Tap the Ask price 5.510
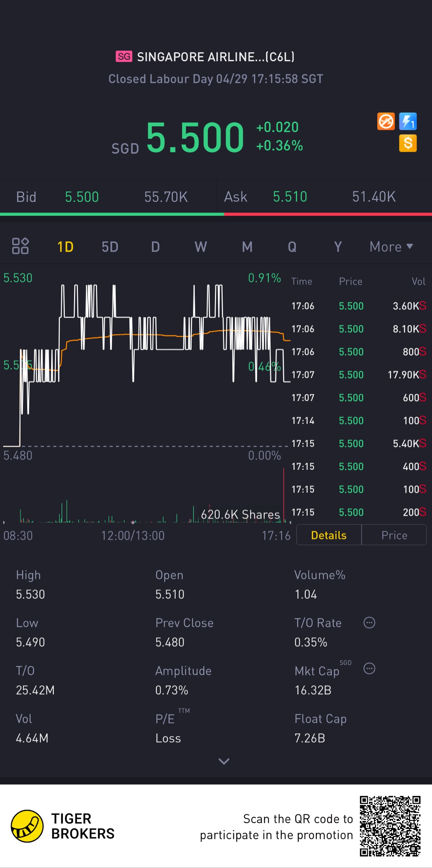The height and width of the screenshot is (868, 432). pos(290,197)
